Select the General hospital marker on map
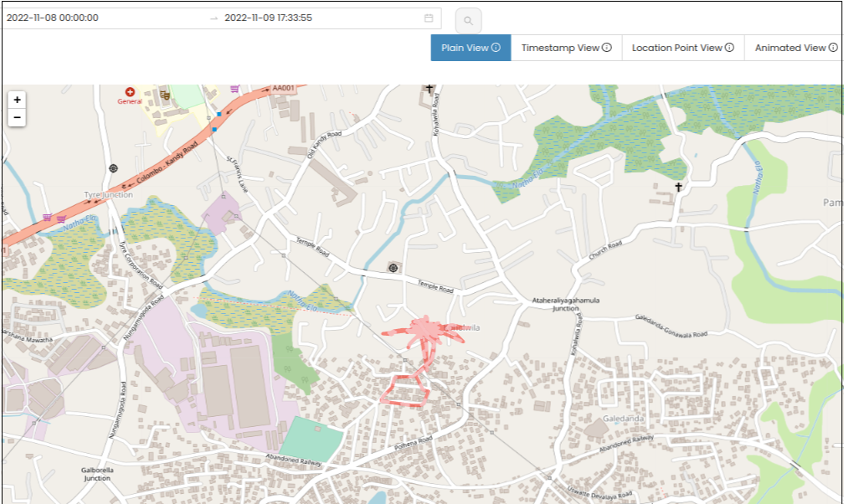 130,92
